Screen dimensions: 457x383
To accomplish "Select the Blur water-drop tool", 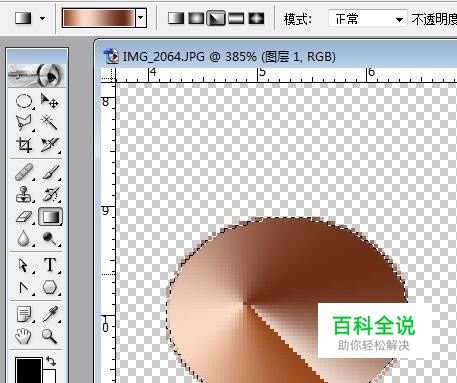I will coord(24,239).
